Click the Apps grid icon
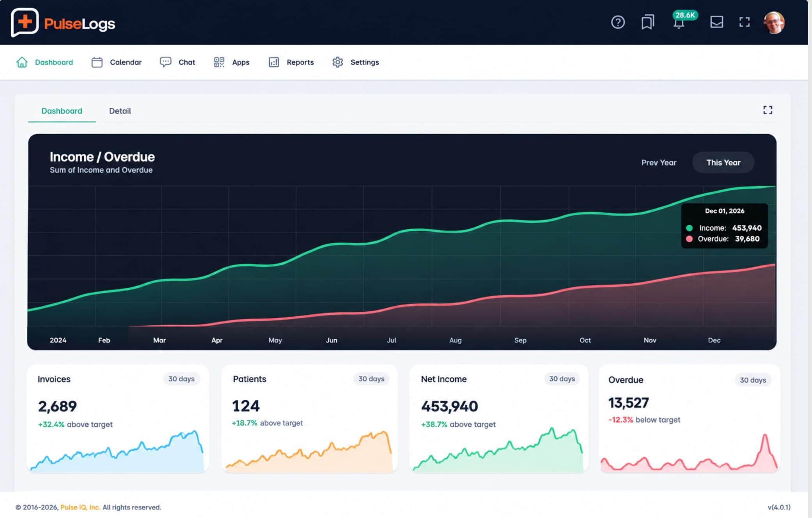812x518 pixels. pos(219,62)
